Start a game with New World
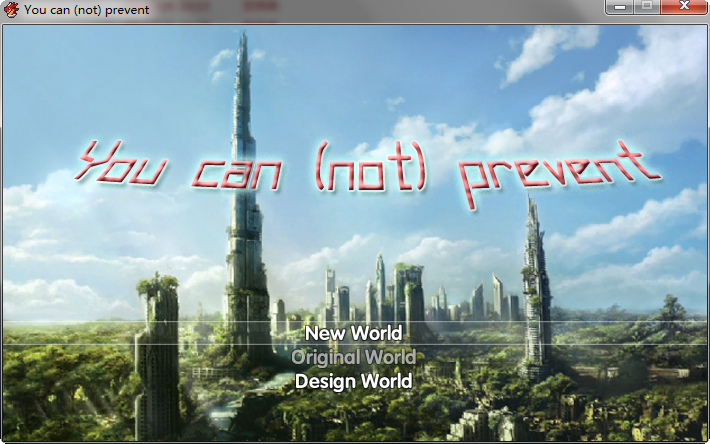710x444 pixels. (354, 333)
